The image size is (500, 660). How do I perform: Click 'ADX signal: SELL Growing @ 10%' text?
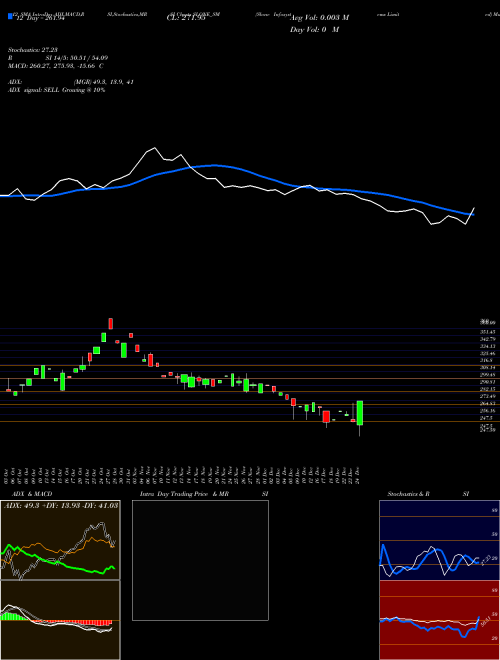click(x=56, y=90)
